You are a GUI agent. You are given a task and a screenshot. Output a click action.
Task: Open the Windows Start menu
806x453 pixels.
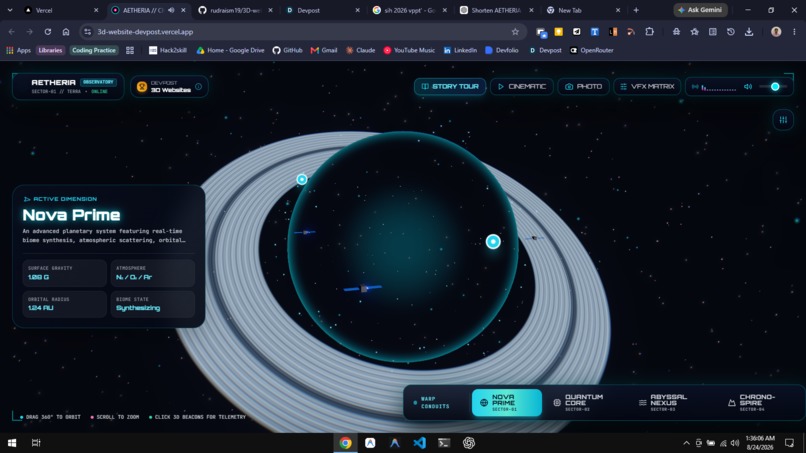[x=12, y=443]
